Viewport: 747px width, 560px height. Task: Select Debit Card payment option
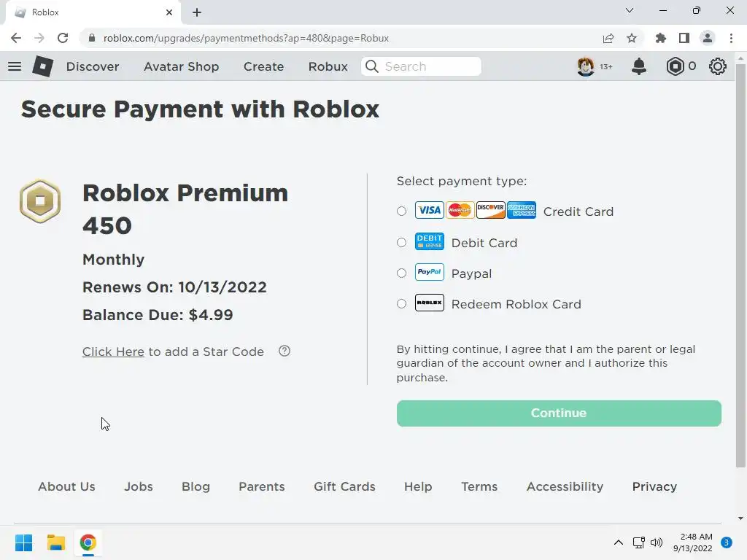tap(402, 242)
